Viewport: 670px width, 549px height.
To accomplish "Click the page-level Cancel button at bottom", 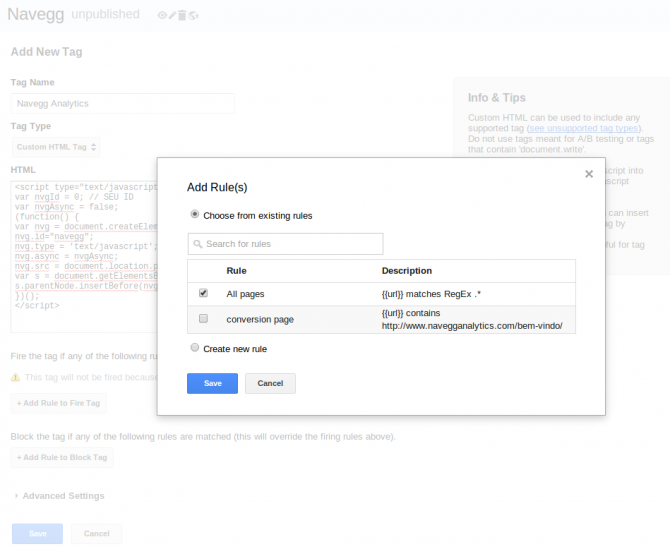I will click(x=97, y=534).
